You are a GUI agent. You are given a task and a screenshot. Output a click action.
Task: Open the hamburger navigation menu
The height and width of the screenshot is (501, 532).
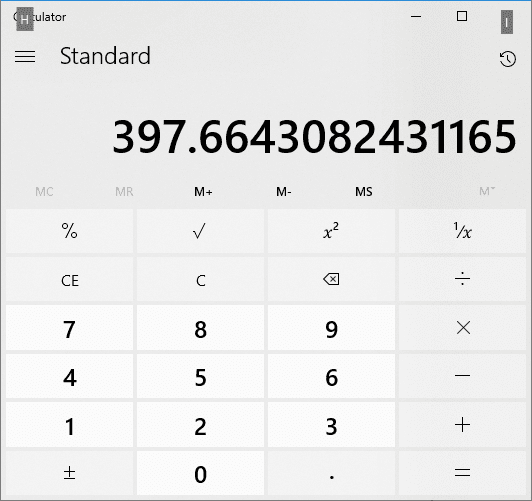tap(25, 56)
